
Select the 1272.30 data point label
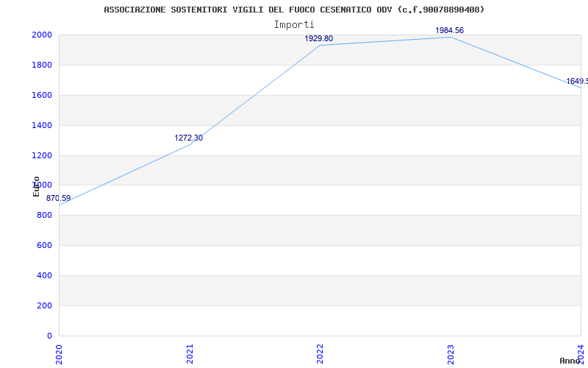[188, 138]
